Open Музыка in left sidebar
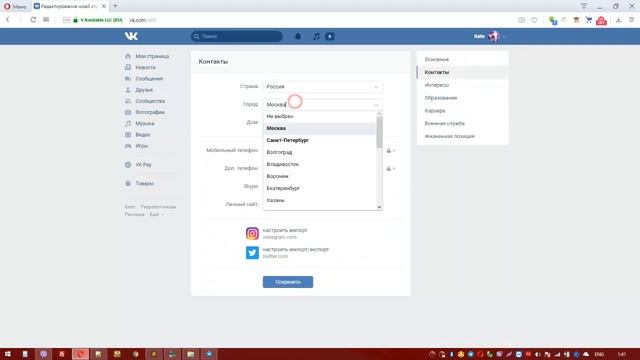640x360 pixels. point(144,123)
